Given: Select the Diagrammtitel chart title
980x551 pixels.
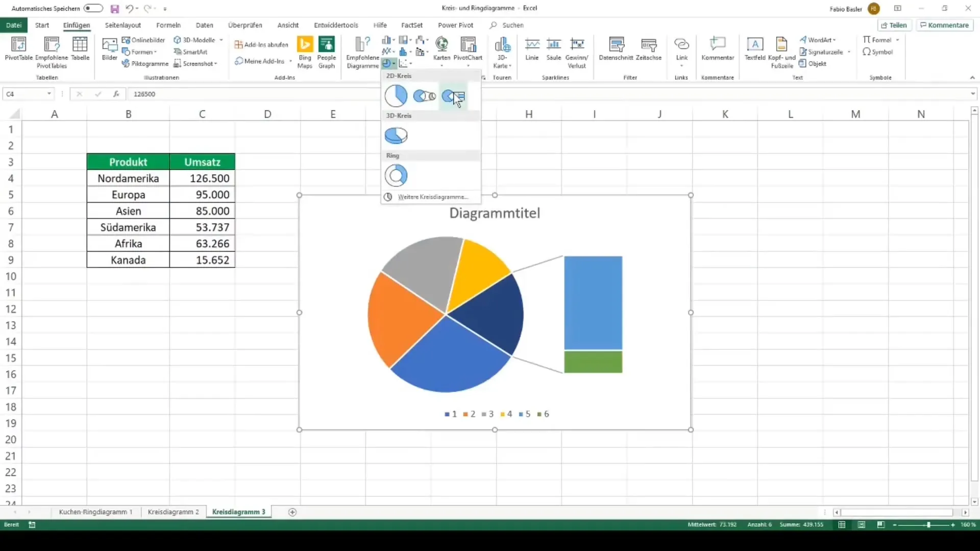Looking at the screenshot, I should [495, 213].
